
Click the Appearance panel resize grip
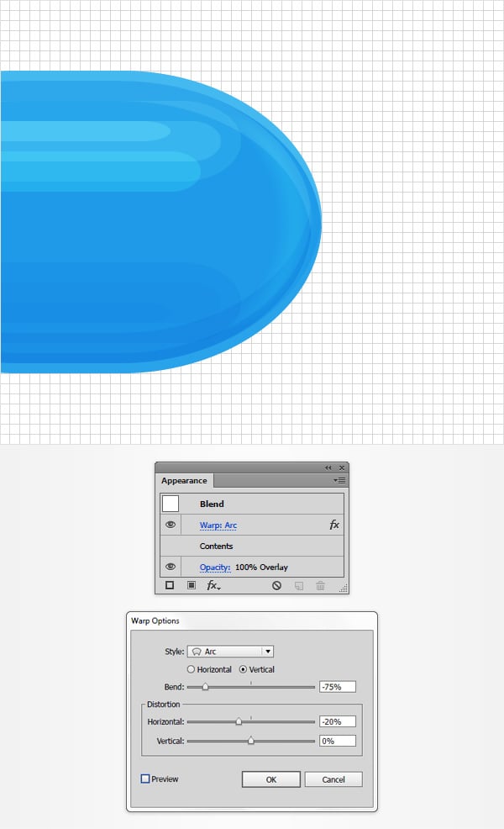tap(343, 588)
